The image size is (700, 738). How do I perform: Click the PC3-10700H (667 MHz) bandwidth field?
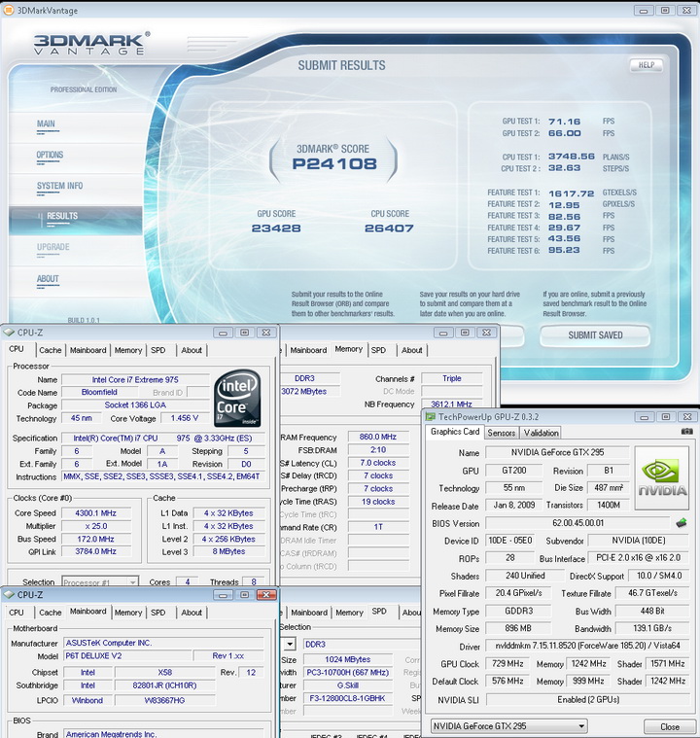click(x=347, y=673)
